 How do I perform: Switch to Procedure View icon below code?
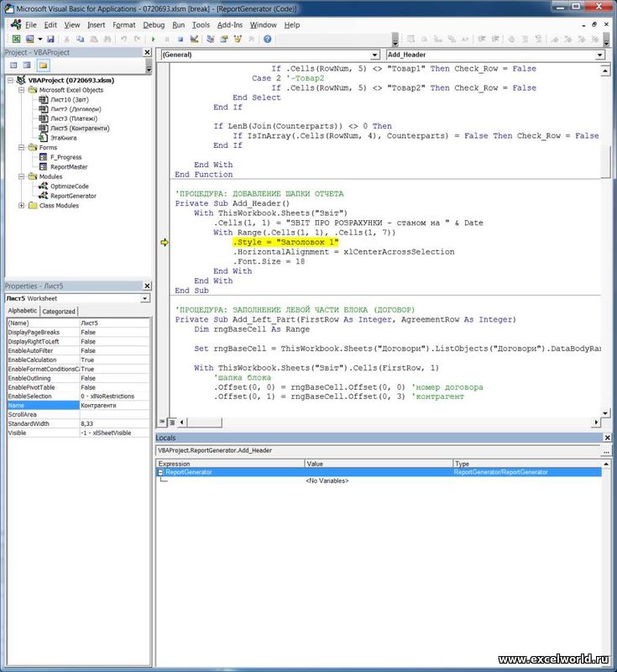coord(162,423)
